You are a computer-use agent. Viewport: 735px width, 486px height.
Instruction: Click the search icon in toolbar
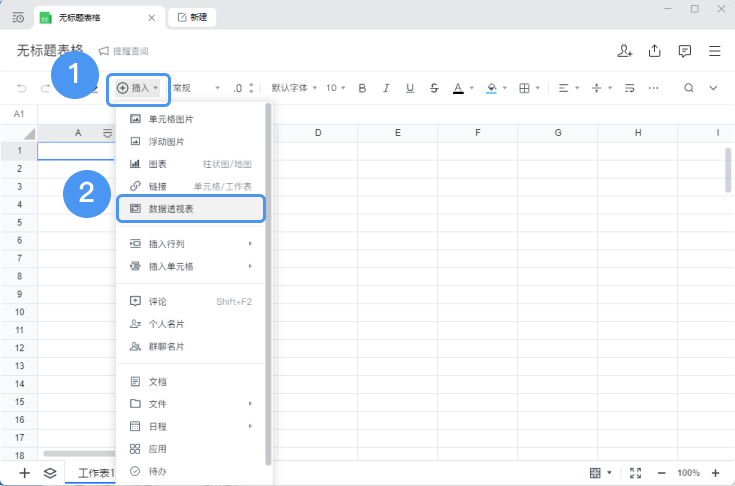688,88
